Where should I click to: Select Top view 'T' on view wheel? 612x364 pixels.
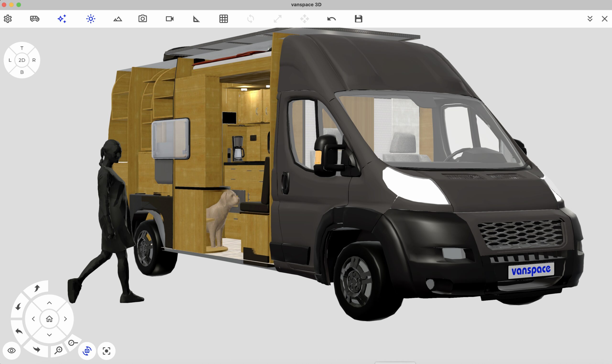coord(22,48)
